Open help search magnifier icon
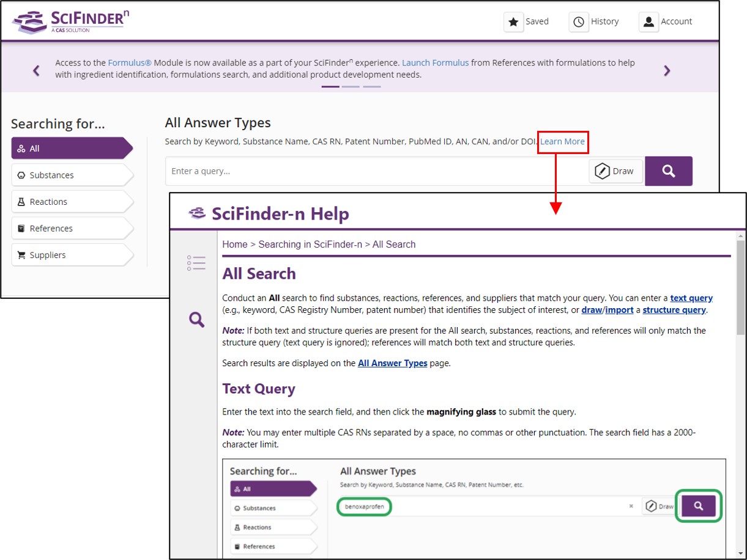Screen dimensions: 747x560 pyautogui.click(x=196, y=319)
